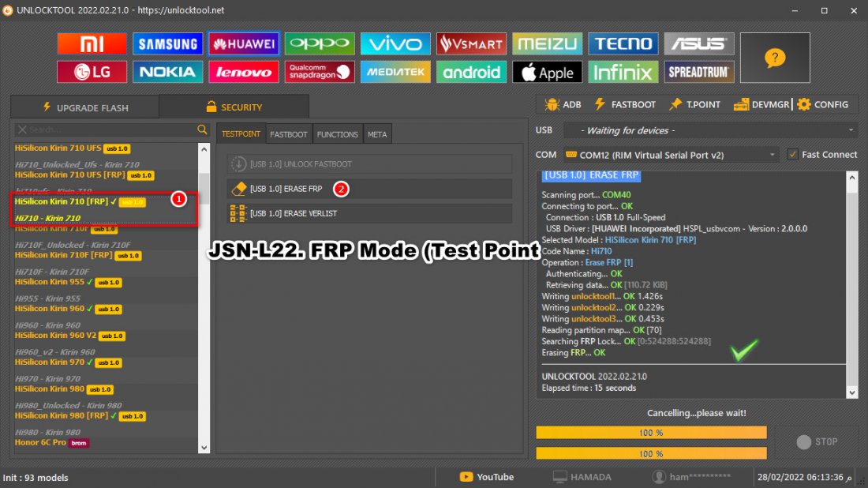
Task: Select the Infinix brand logo
Action: click(623, 72)
